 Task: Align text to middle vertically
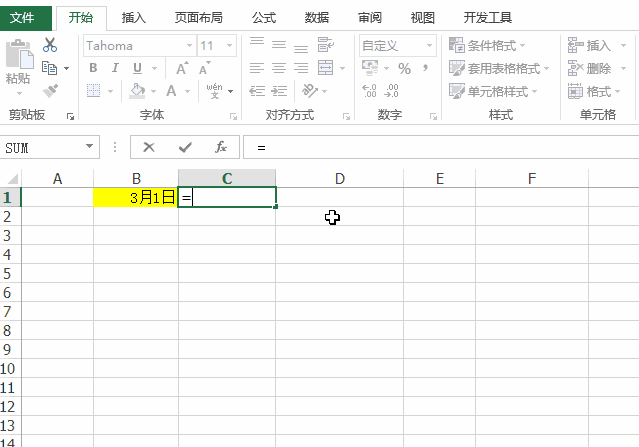click(x=279, y=44)
